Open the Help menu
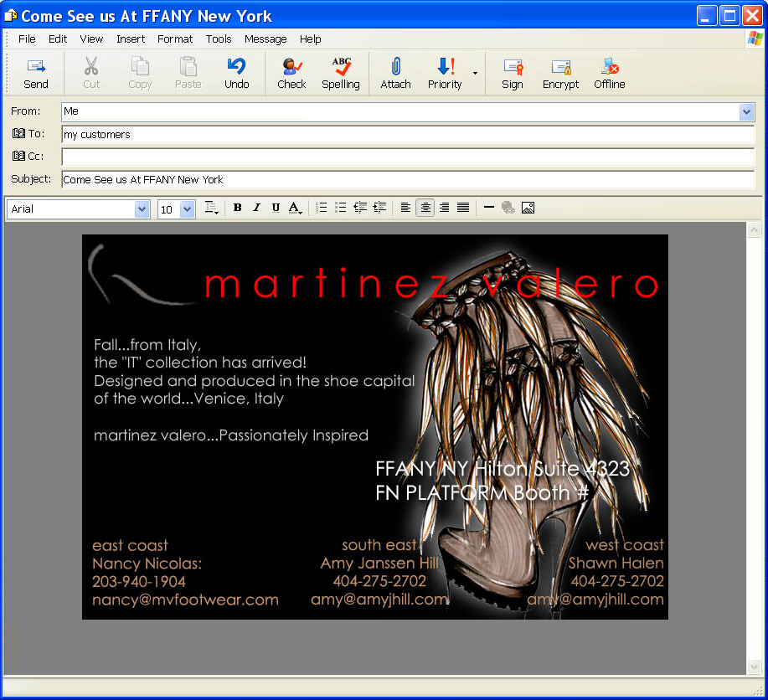The width and height of the screenshot is (768, 700). point(311,39)
